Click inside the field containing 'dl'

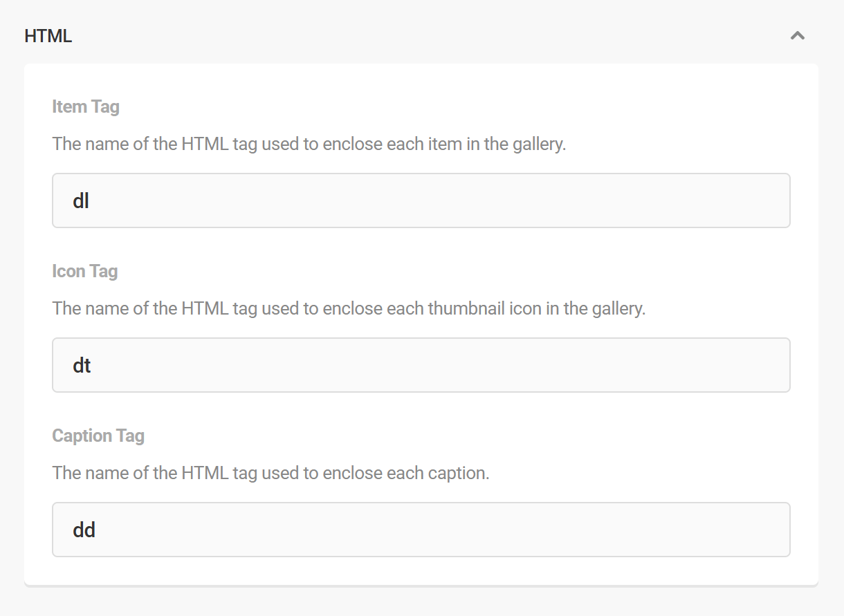(421, 200)
